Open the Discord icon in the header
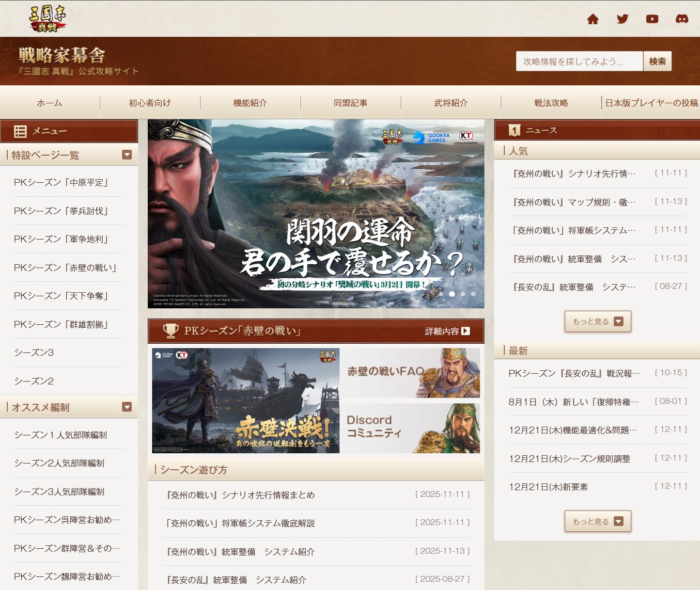The image size is (700, 590). (682, 19)
